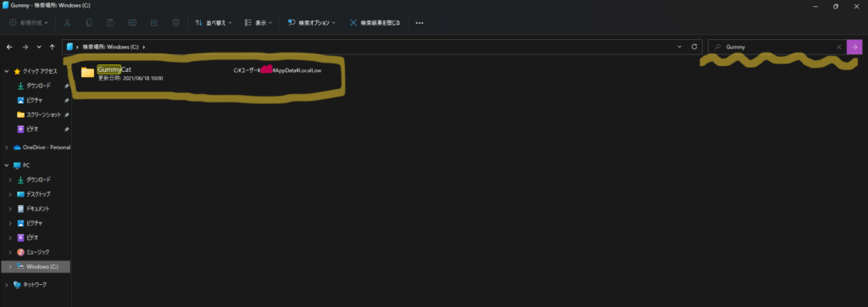
Task: Collapse the クイック アクセス section
Action: 7,71
